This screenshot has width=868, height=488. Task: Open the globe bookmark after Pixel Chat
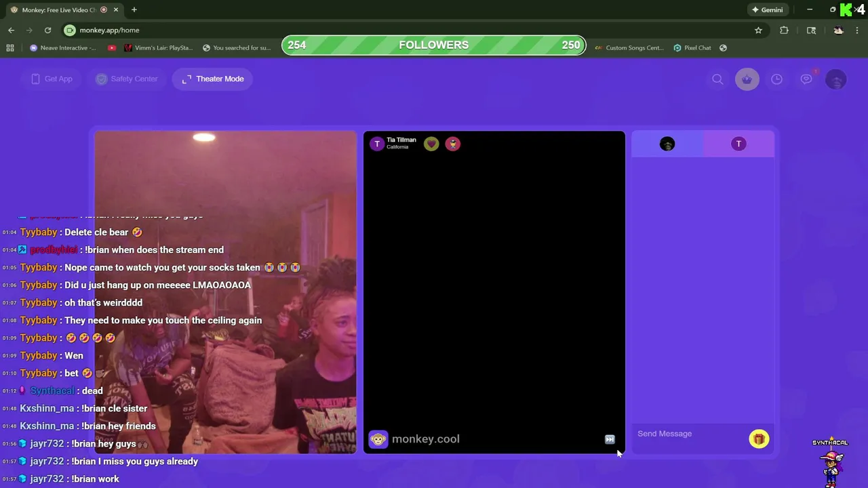click(x=723, y=47)
